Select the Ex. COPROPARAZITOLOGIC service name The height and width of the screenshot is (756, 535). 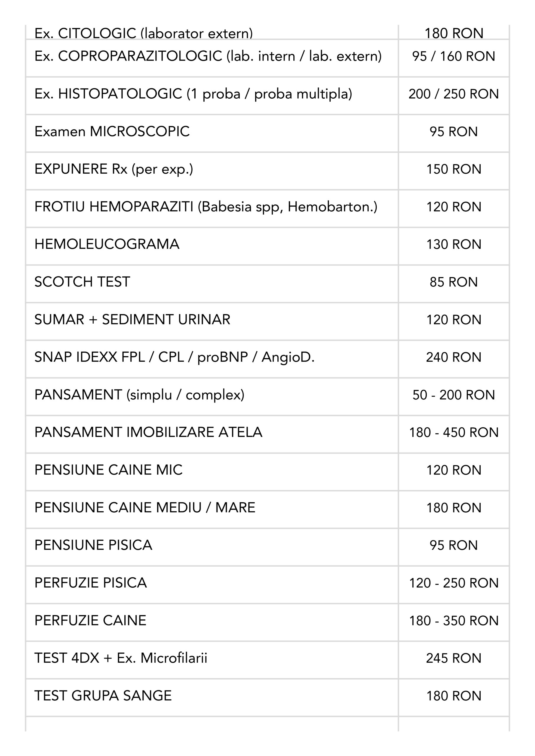pos(208,56)
